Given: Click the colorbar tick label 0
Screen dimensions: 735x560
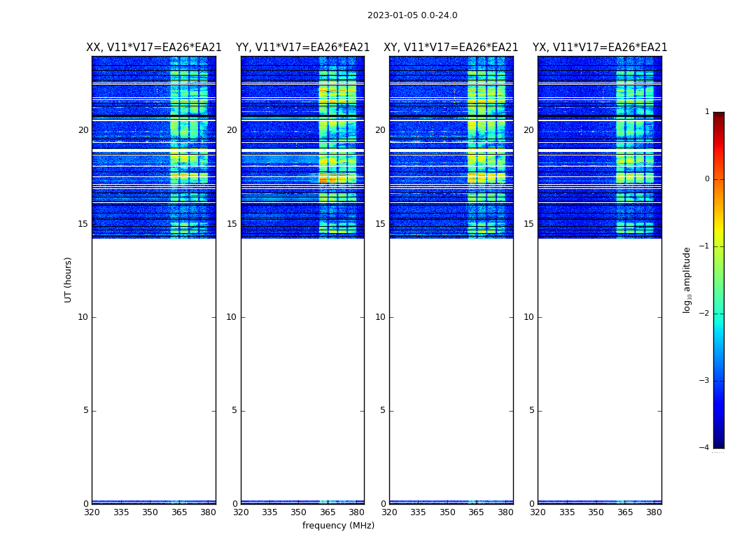Looking at the screenshot, I should pos(707,179).
